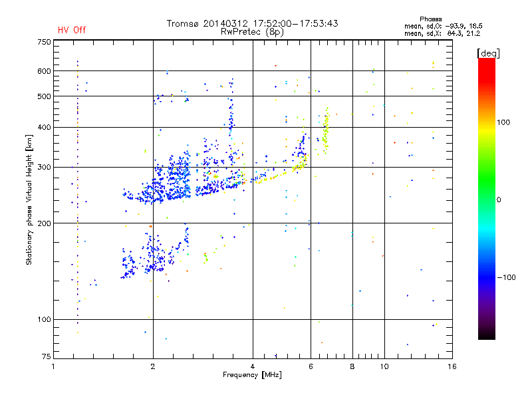Click the yellow-green vertical trace near 6.5 MHz
The height and width of the screenshot is (399, 532).
pos(326,130)
